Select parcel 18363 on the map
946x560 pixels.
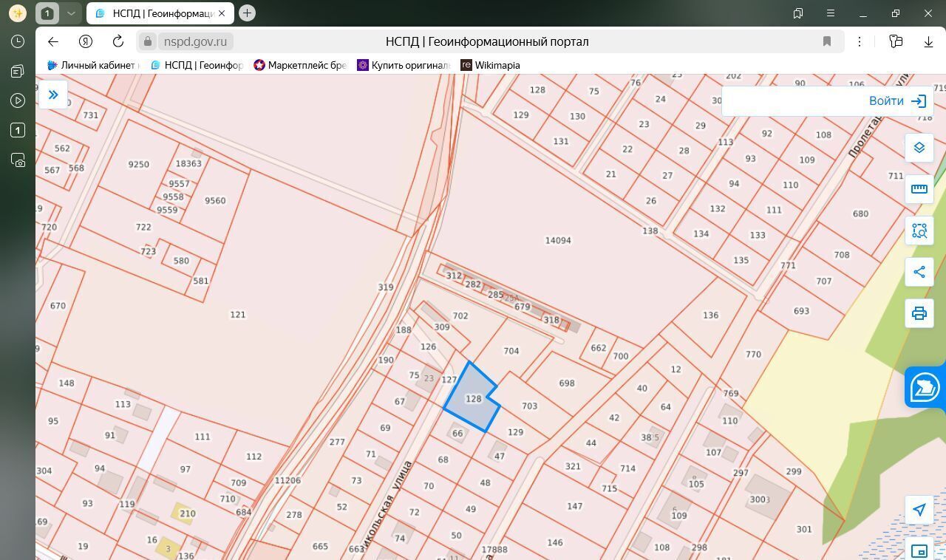point(188,163)
